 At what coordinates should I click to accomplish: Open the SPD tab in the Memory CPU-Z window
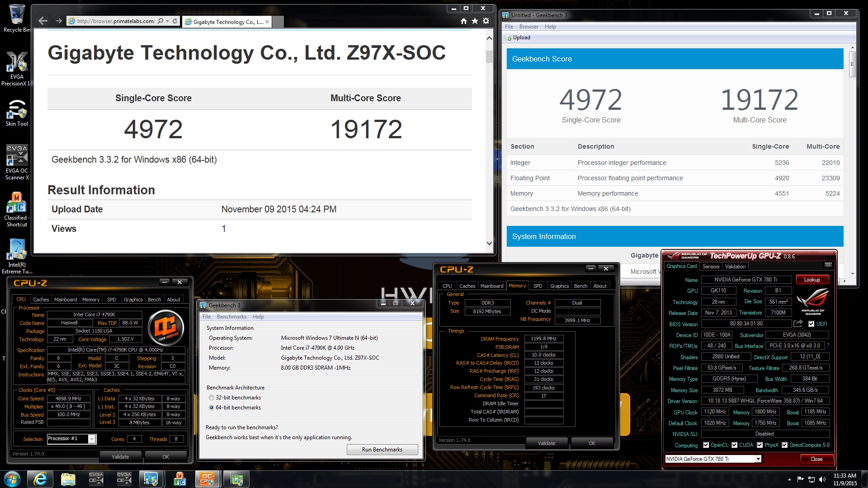point(538,286)
